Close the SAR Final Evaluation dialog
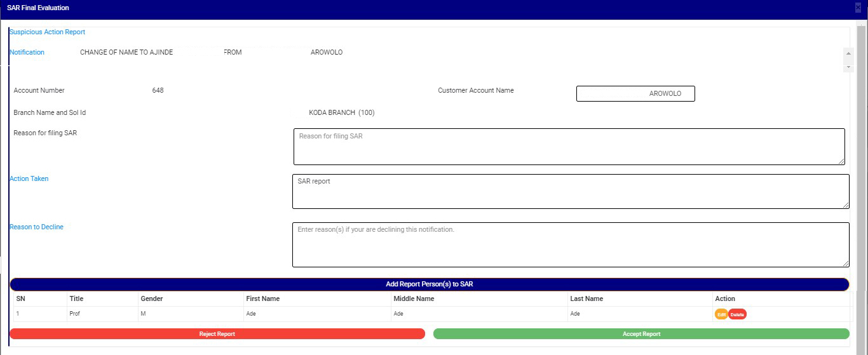 [x=858, y=8]
